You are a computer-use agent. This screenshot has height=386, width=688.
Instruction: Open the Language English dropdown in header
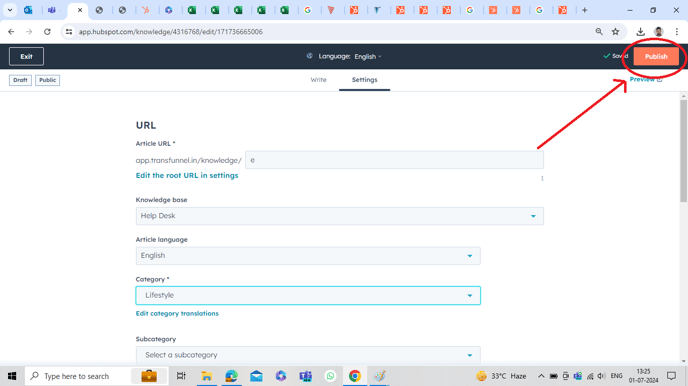(x=368, y=57)
